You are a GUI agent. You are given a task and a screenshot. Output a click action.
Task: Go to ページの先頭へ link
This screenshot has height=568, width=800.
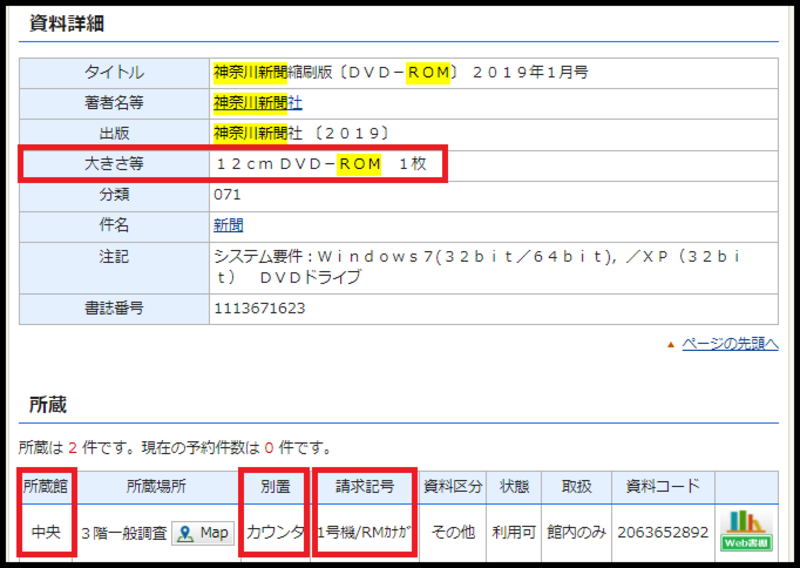pos(729,344)
